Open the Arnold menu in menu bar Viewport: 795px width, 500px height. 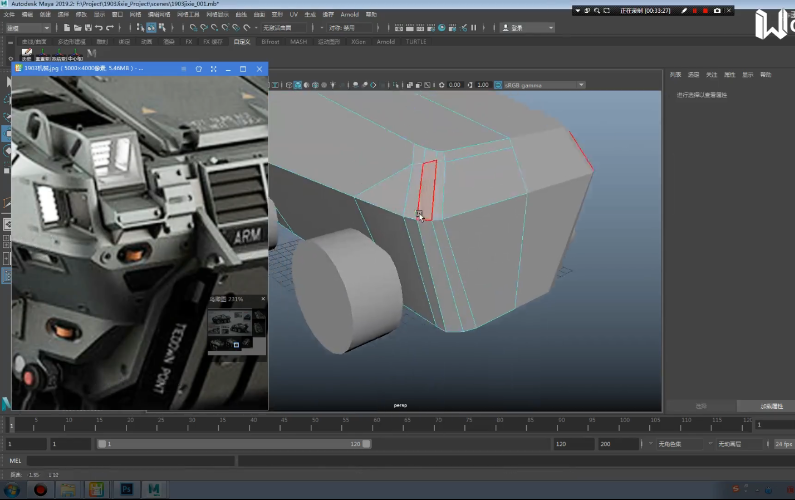[x=349, y=15]
